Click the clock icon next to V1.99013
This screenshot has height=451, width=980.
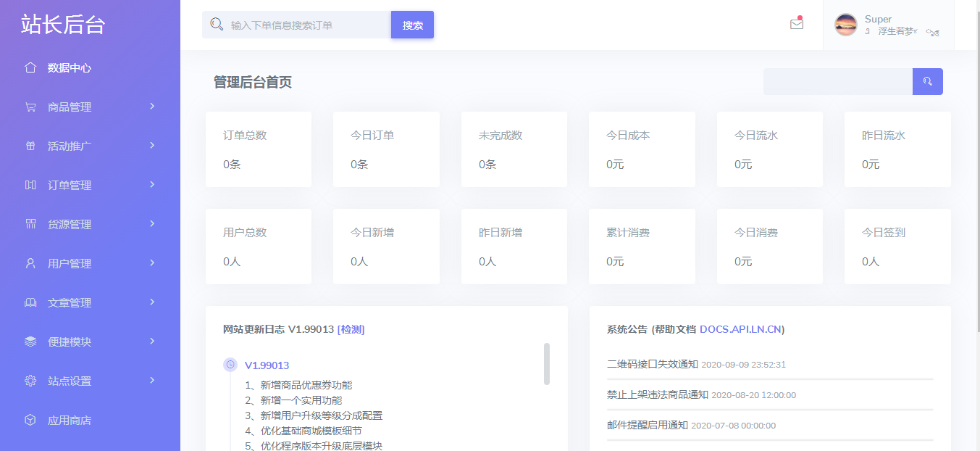(x=230, y=365)
